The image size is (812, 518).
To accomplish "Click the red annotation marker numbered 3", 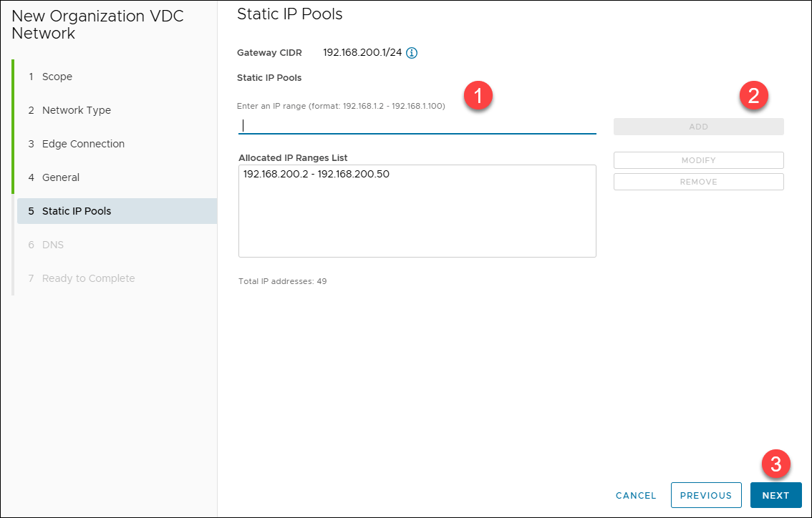I will [x=775, y=465].
